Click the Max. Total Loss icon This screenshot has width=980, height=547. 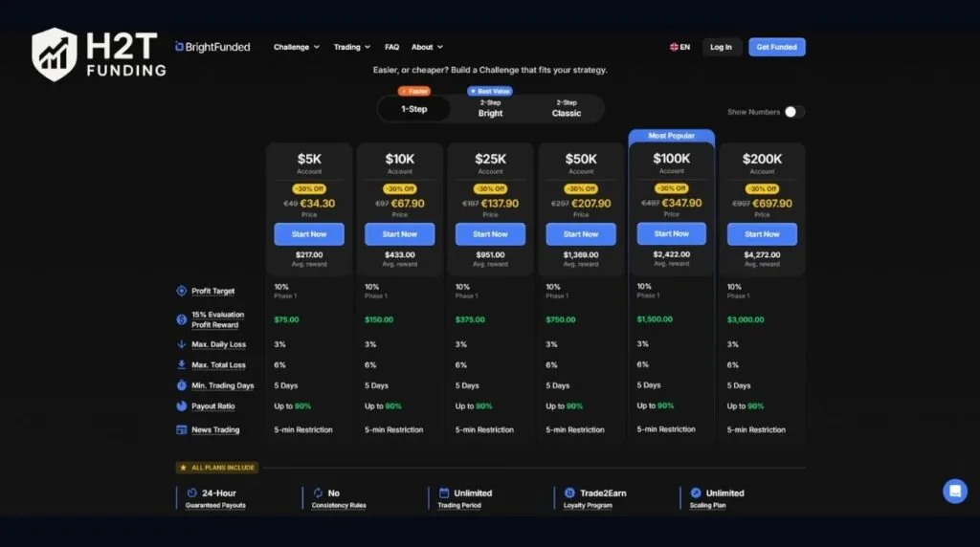181,364
